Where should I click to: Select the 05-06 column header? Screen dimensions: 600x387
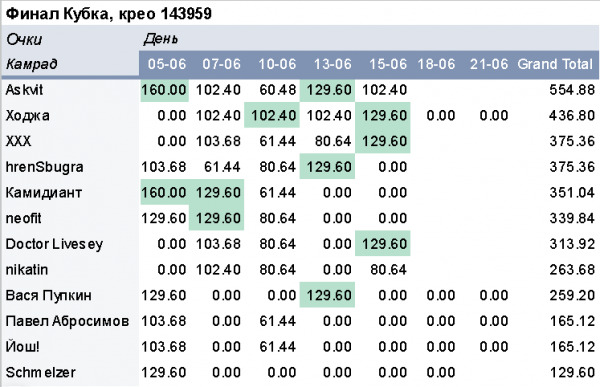tap(167, 64)
